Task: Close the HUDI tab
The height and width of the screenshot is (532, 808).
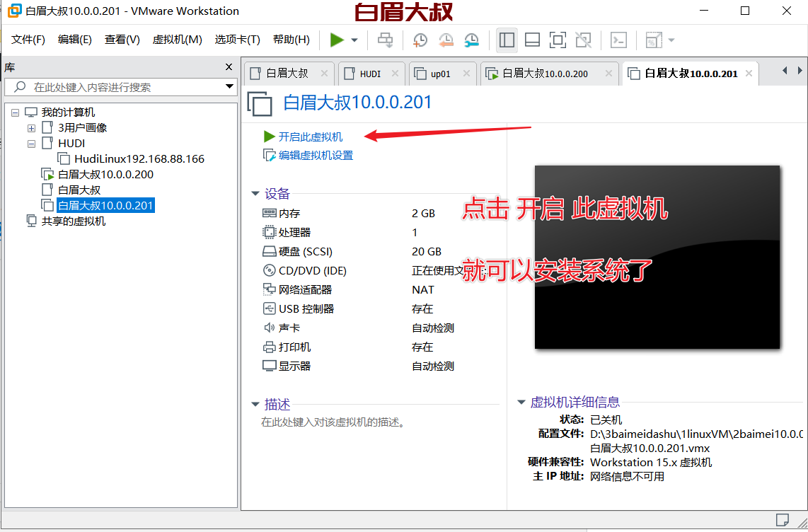Action: [x=395, y=74]
